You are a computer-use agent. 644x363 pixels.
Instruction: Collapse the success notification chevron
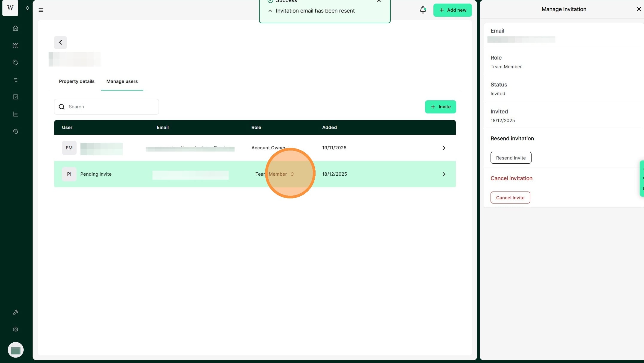[x=270, y=11]
